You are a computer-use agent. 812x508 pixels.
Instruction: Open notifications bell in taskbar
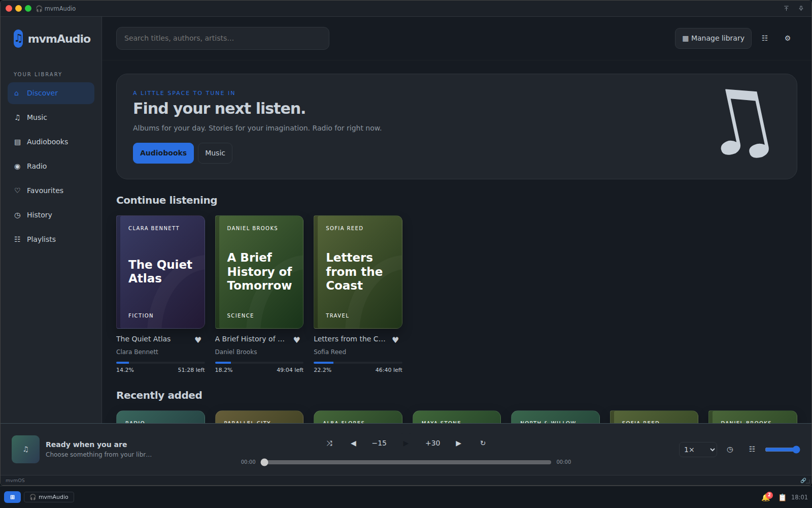[766, 497]
